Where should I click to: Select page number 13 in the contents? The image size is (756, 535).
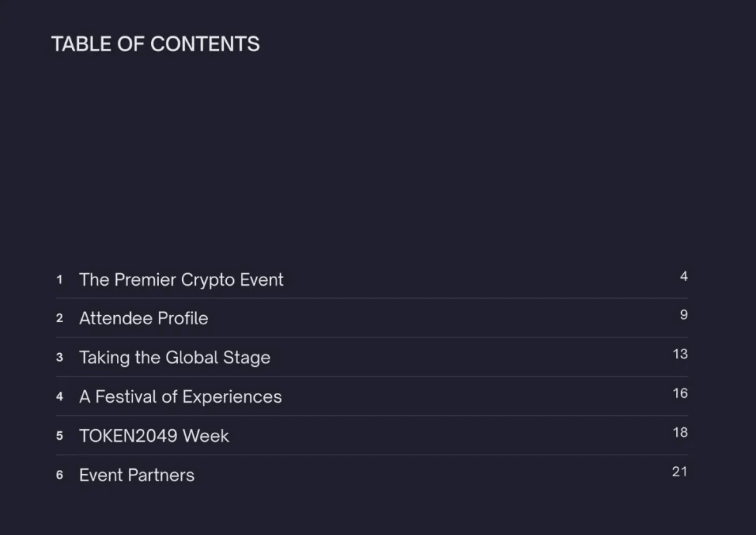point(680,354)
